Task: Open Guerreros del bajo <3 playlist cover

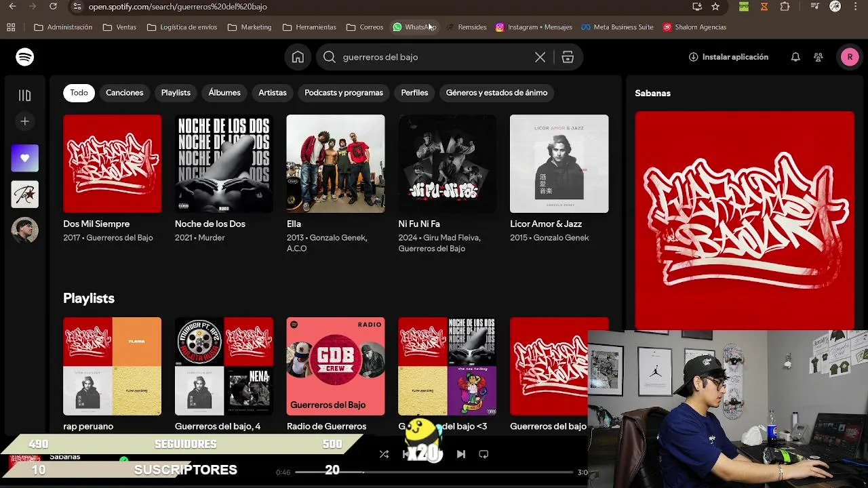Action: coord(448,366)
